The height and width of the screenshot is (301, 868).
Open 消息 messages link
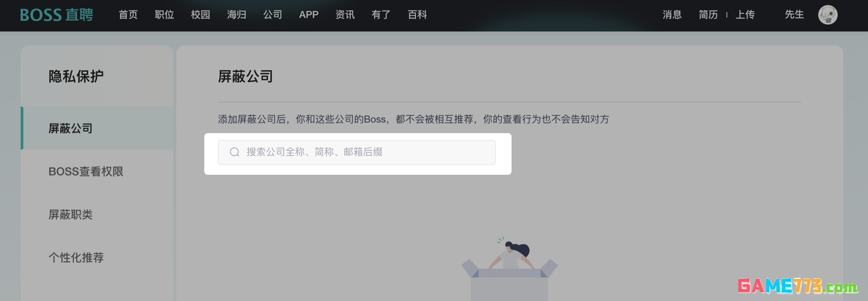pyautogui.click(x=672, y=15)
